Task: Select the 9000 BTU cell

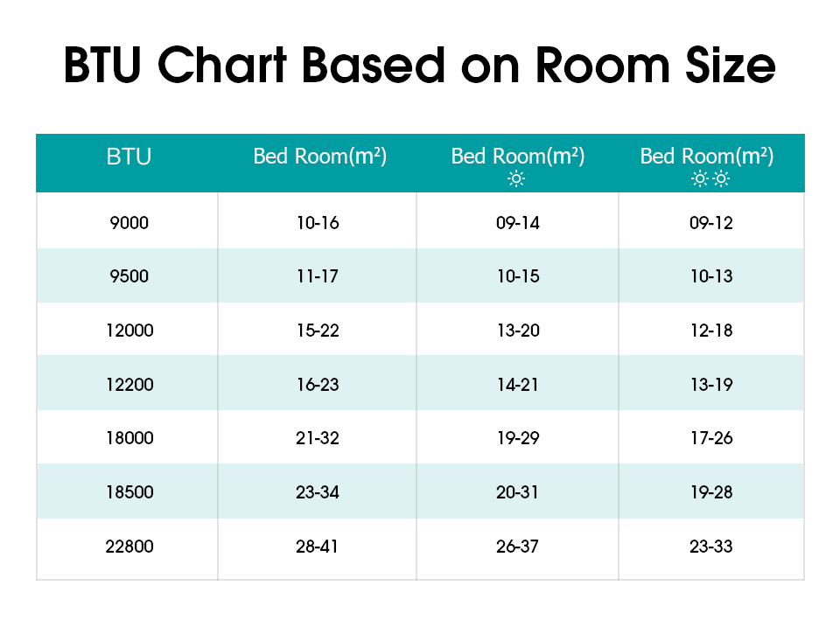Action: pos(129,223)
